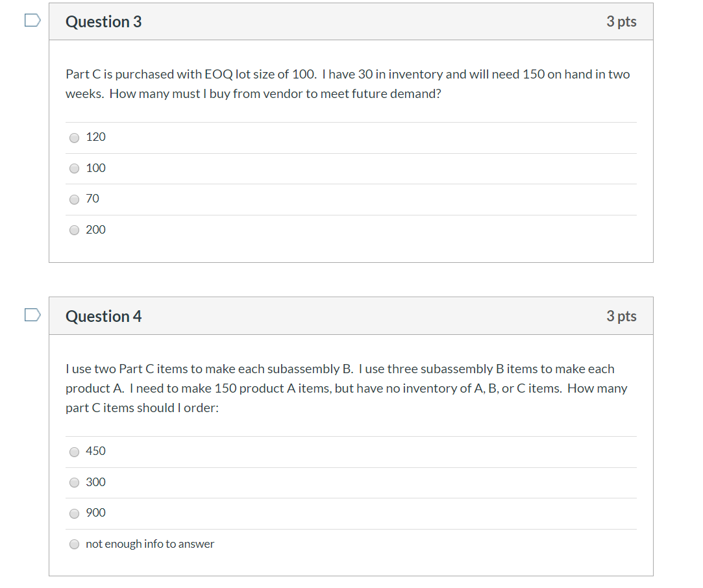Select answer 200 for Question 3
Image resolution: width=703 pixels, height=588 pixels.
pos(74,230)
